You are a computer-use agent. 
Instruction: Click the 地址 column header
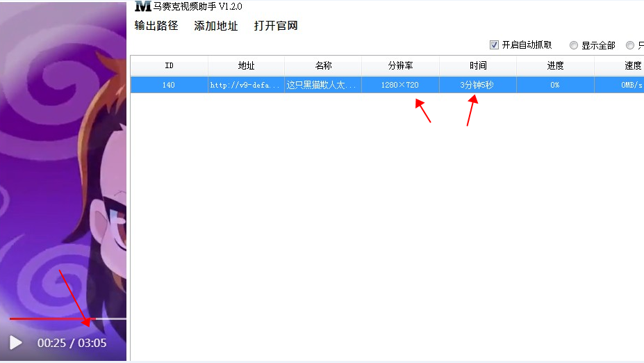[246, 65]
